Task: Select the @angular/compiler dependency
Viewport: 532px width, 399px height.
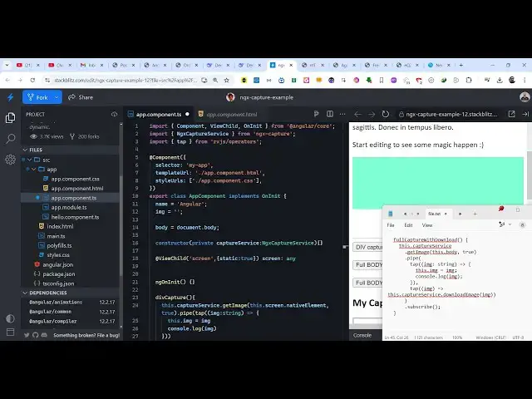Action: 53,321
